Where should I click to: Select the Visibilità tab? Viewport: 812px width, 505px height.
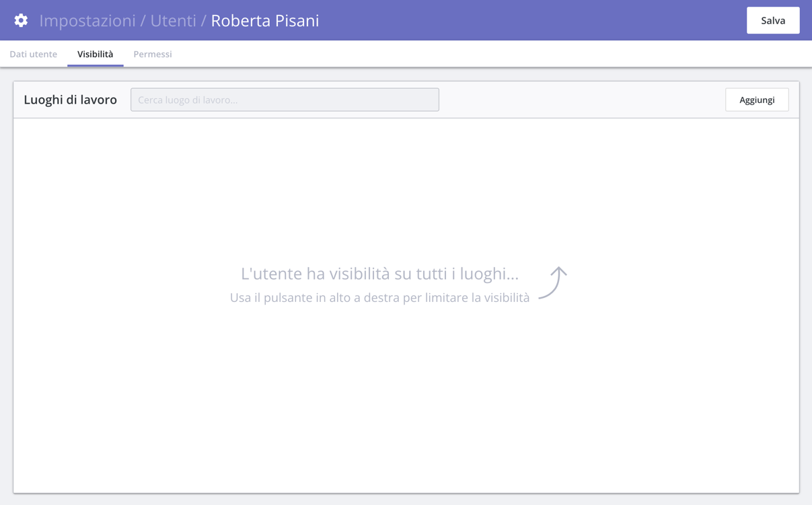95,54
